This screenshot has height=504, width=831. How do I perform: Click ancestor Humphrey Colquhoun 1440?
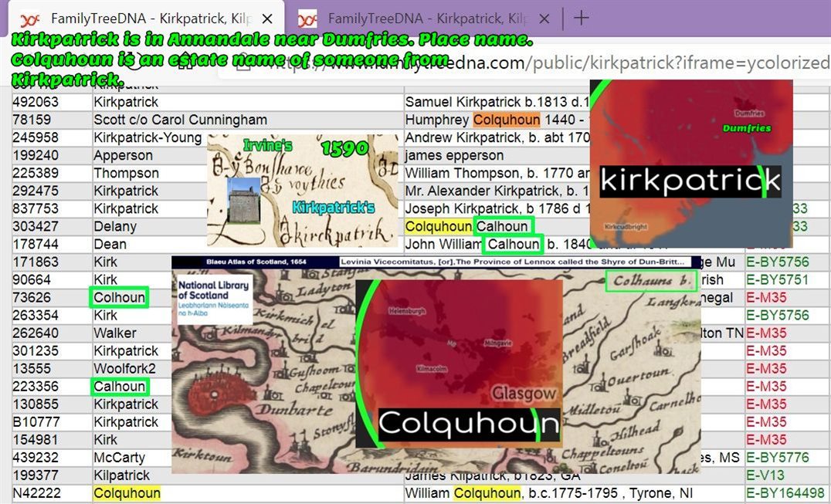(497, 120)
